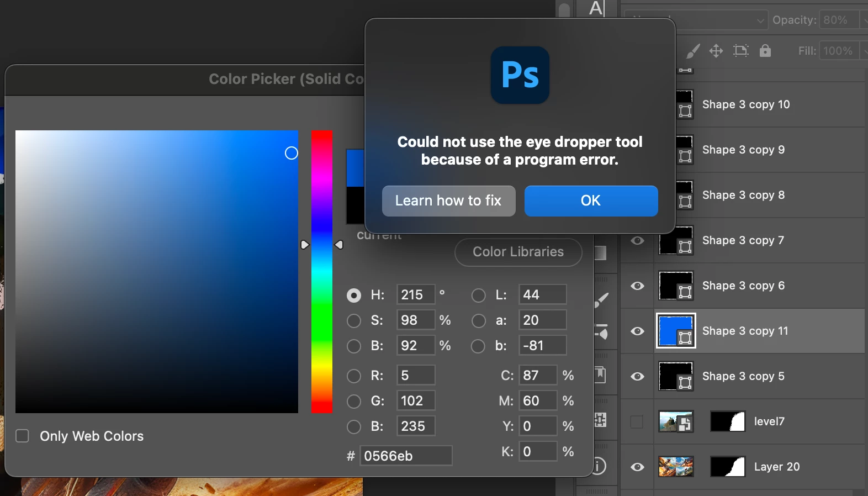The height and width of the screenshot is (496, 868).
Task: Open the Brush Settings panel icon
Action: coord(601,331)
